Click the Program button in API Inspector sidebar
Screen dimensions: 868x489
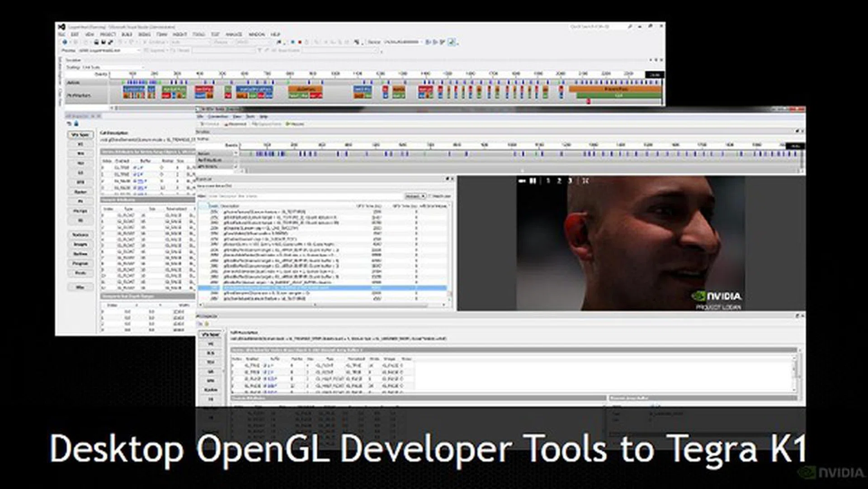point(80,263)
